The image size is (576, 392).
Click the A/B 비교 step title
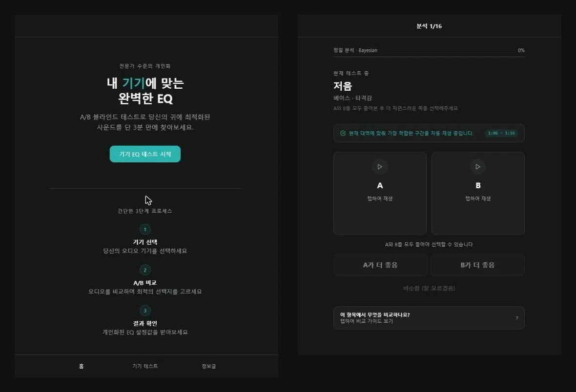tap(145, 283)
